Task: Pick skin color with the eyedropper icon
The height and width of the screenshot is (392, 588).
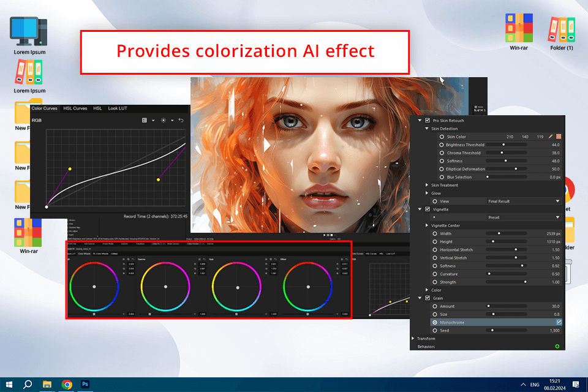Action: coord(551,137)
